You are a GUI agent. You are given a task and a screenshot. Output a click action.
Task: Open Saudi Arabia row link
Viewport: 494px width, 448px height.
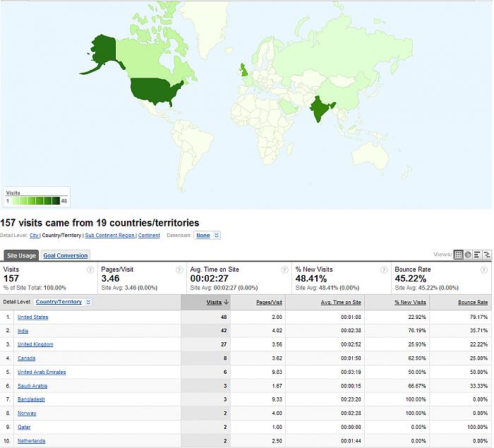32,386
